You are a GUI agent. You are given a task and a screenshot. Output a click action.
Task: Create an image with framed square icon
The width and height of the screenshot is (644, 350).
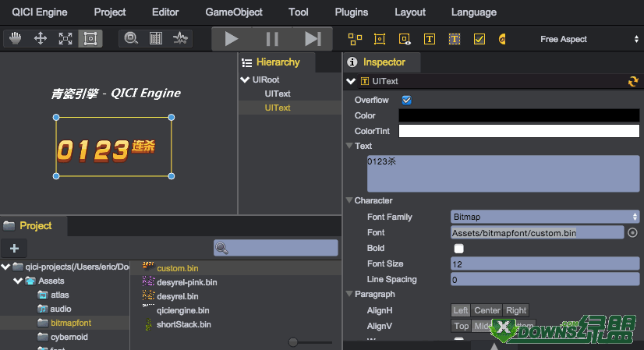(x=380, y=39)
